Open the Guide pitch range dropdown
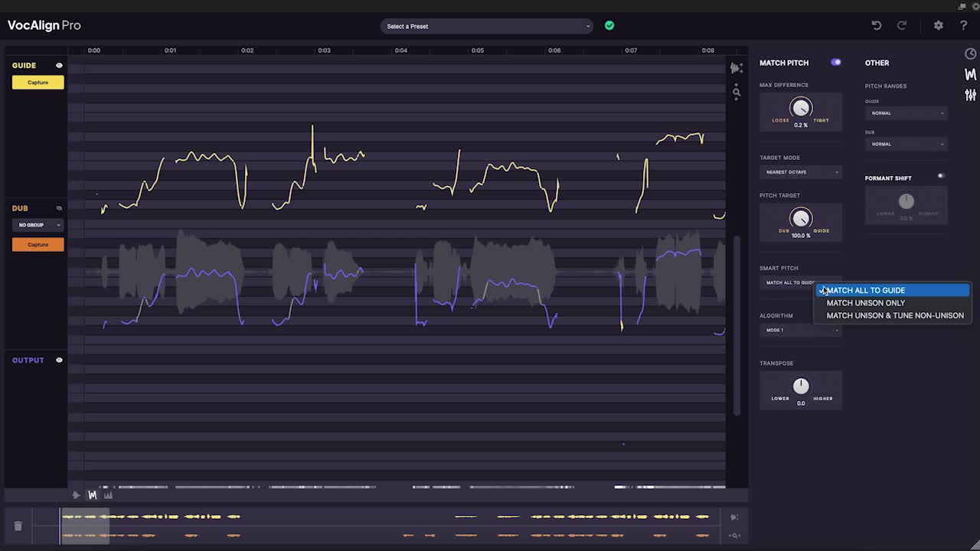This screenshot has height=551, width=980. pyautogui.click(x=906, y=113)
